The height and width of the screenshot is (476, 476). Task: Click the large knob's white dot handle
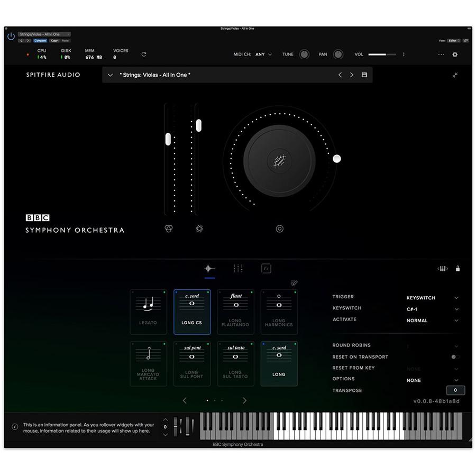[337, 159]
